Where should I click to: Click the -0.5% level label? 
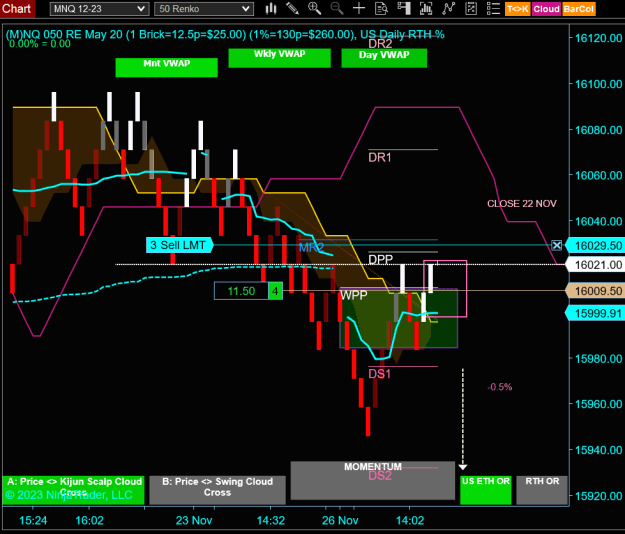[x=500, y=387]
